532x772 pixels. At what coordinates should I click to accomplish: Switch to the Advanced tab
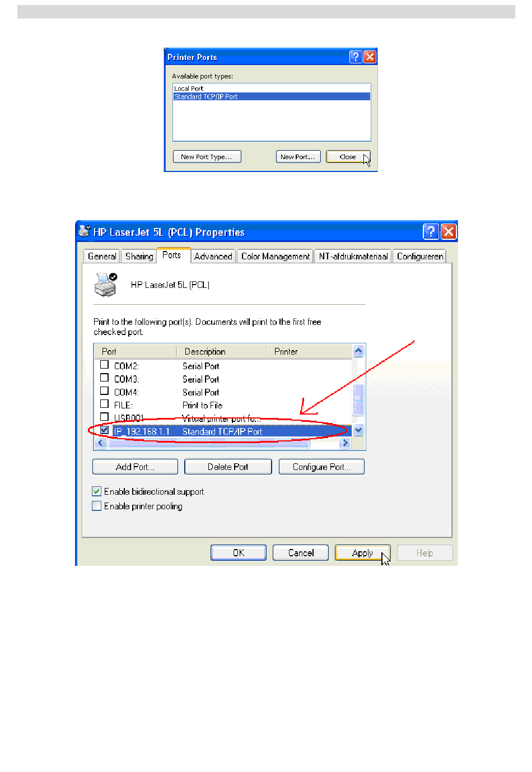point(213,256)
